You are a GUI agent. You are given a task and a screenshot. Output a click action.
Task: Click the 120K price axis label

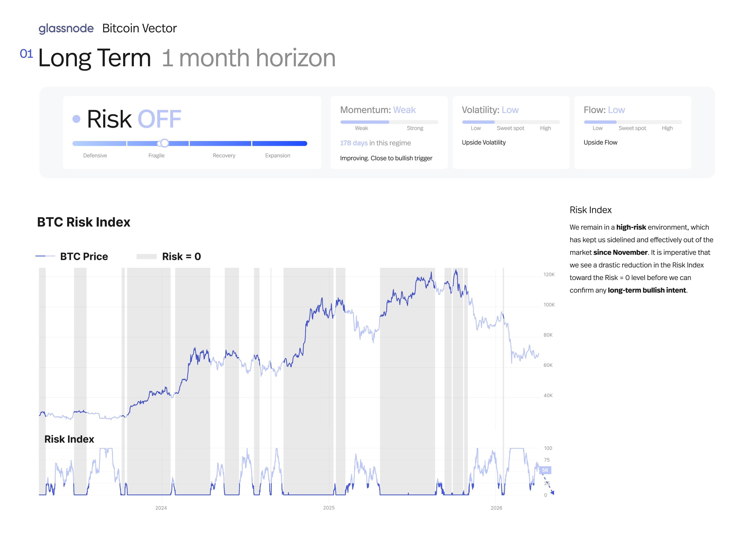[x=549, y=274]
